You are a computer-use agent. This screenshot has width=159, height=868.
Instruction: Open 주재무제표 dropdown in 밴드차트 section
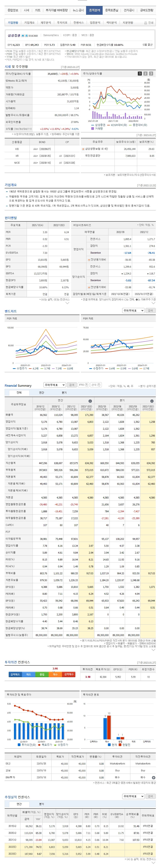(x=133, y=311)
